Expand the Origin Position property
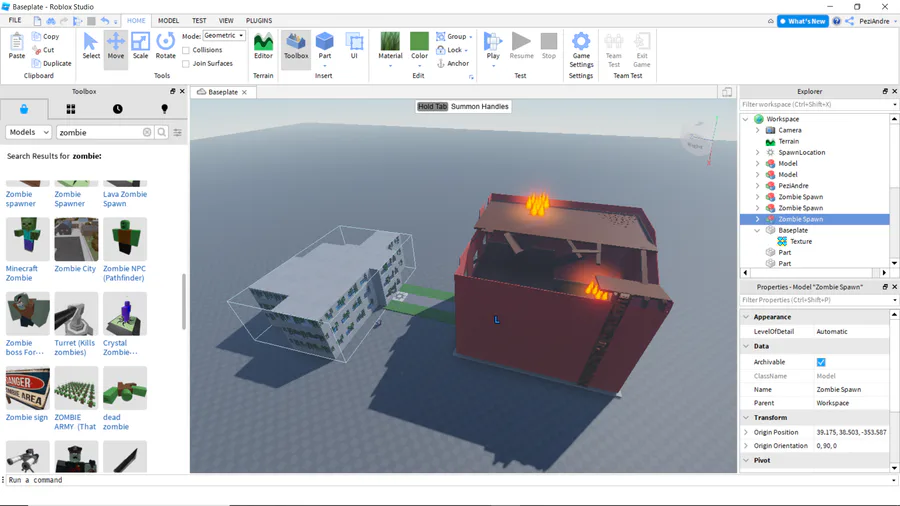 point(746,433)
